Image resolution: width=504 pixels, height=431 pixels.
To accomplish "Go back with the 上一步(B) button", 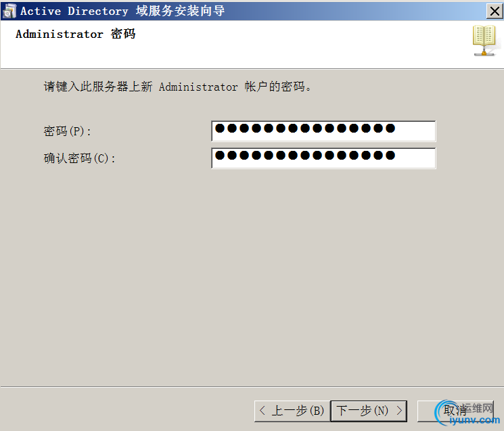I will pyautogui.click(x=292, y=411).
